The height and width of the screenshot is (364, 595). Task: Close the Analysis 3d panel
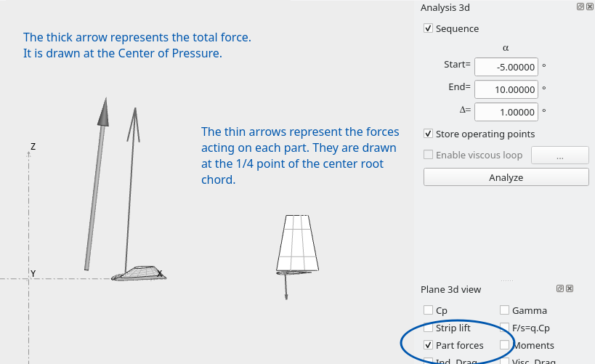point(590,7)
